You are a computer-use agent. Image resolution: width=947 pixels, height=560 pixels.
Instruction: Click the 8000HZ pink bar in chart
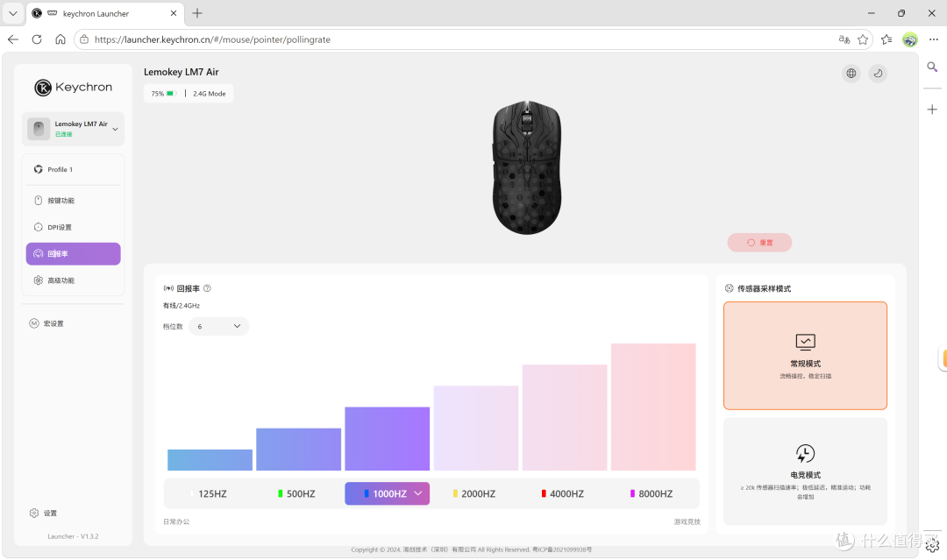653,407
